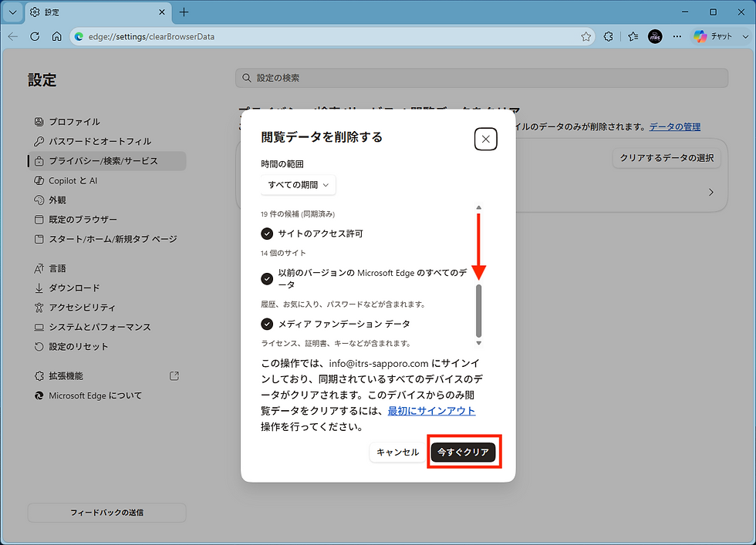Expand the row chevron below クリアするデータの選択
The image size is (756, 545).
point(711,192)
